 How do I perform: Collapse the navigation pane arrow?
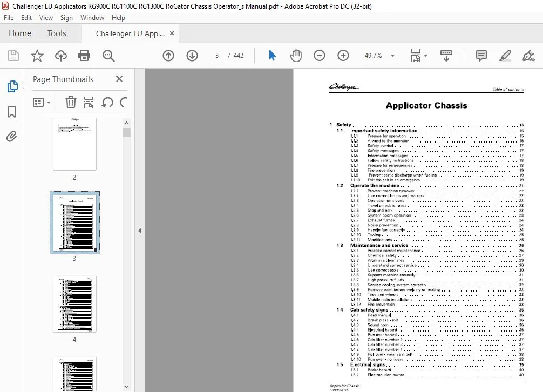(140, 231)
